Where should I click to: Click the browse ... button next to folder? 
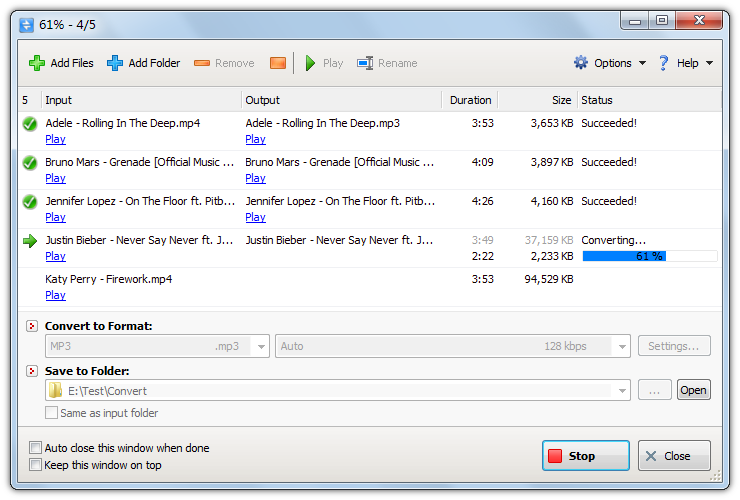[x=655, y=390]
